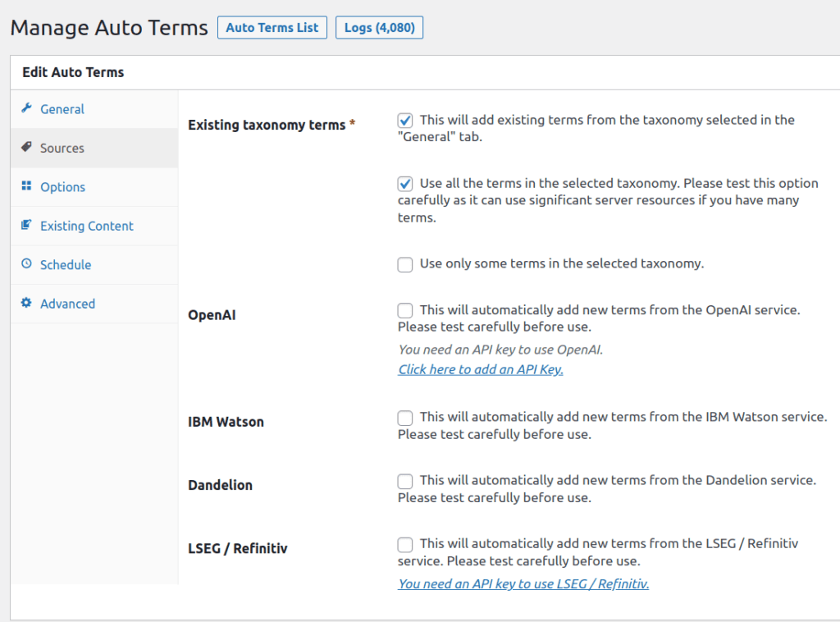Click the edit icon beside Existing Content
Image resolution: width=840 pixels, height=622 pixels.
[x=26, y=225]
